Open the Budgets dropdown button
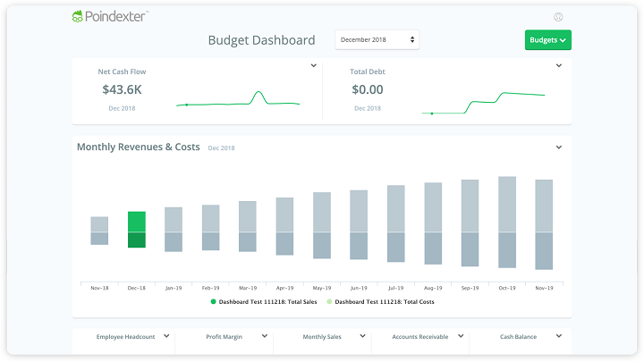The image size is (644, 362). (548, 40)
